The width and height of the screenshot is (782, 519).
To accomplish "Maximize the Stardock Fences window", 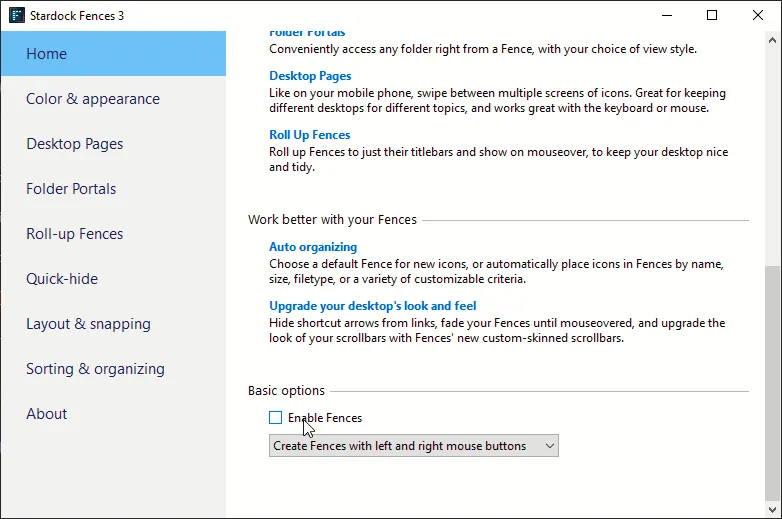I will tap(712, 15).
